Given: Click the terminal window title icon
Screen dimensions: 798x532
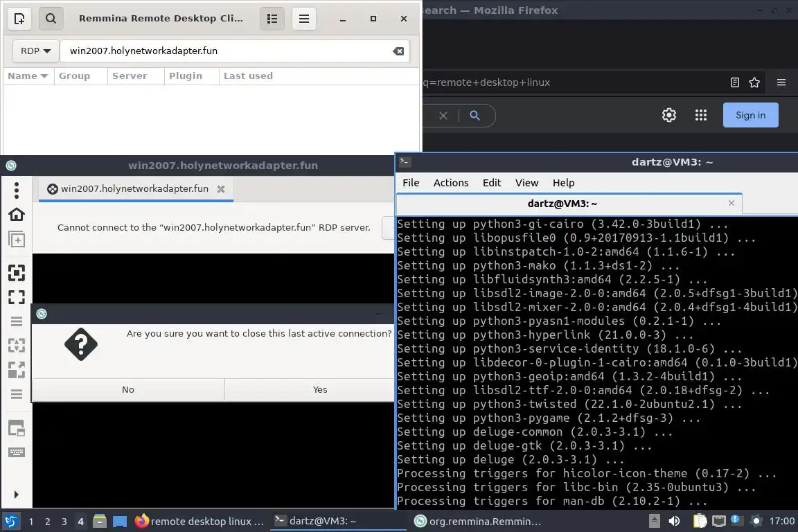Looking at the screenshot, I should tap(405, 162).
